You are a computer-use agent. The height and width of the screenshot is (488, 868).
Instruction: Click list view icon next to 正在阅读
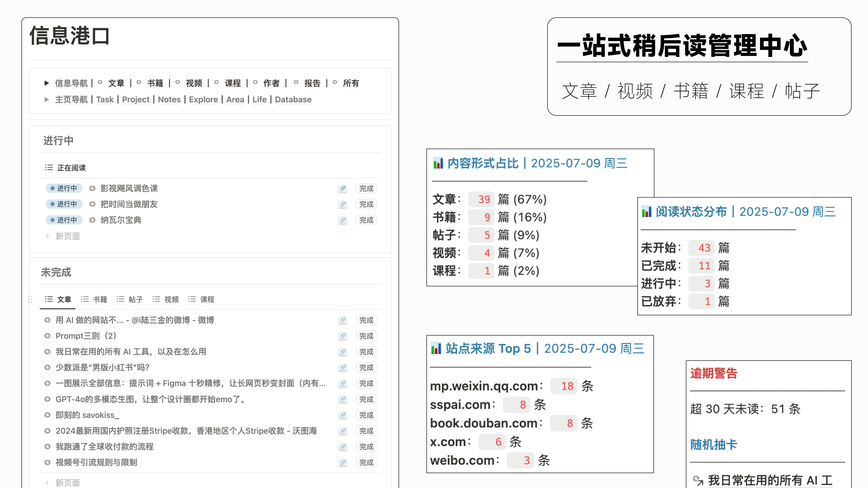click(49, 167)
